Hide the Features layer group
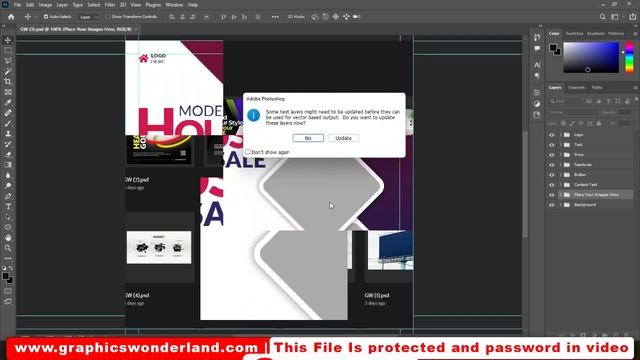 point(551,165)
